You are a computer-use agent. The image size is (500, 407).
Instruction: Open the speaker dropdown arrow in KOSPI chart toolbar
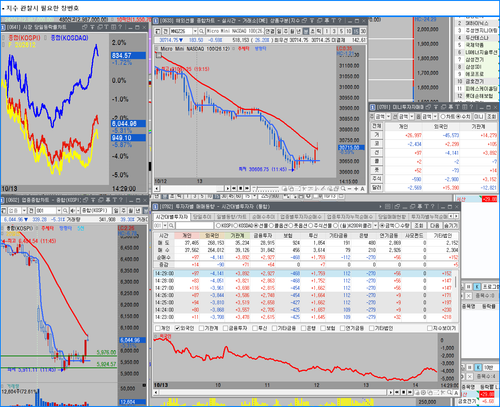coord(78,211)
